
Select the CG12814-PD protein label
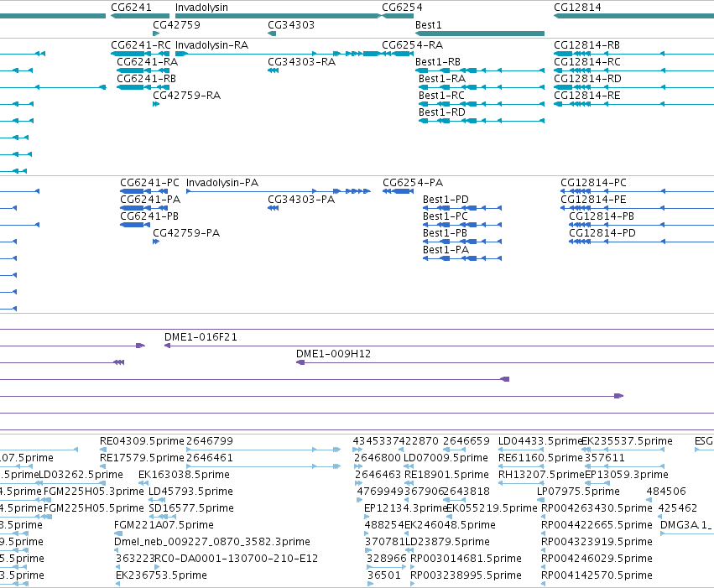602,233
